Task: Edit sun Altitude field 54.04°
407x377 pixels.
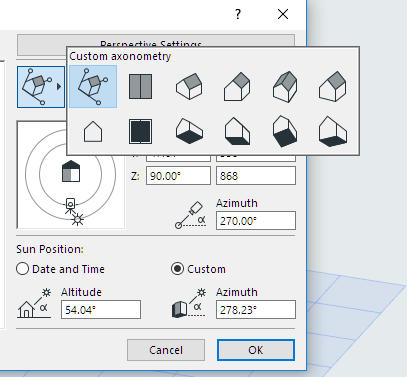Action: (101, 310)
